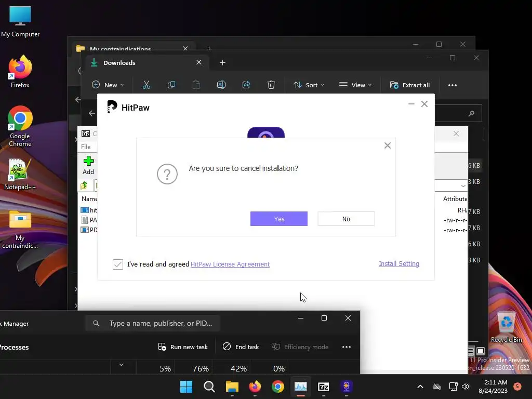The image size is (532, 399).
Task: Click the Task Manager search field
Action: click(x=153, y=323)
